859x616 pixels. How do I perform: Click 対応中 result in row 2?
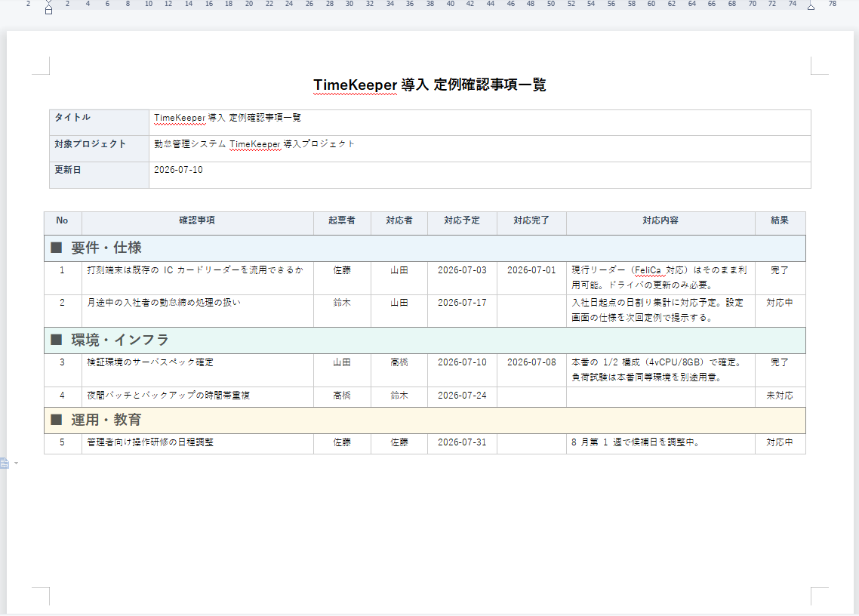(780, 303)
